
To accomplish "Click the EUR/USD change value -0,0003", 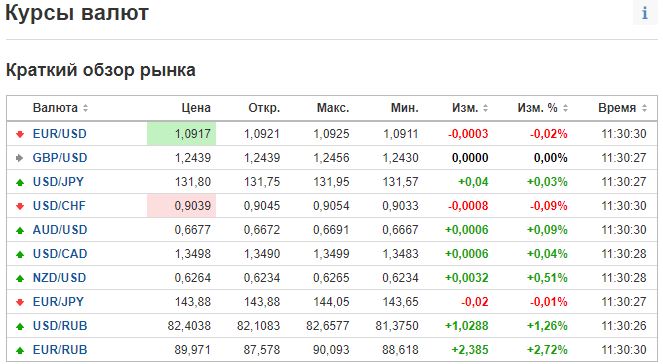I will click(468, 134).
